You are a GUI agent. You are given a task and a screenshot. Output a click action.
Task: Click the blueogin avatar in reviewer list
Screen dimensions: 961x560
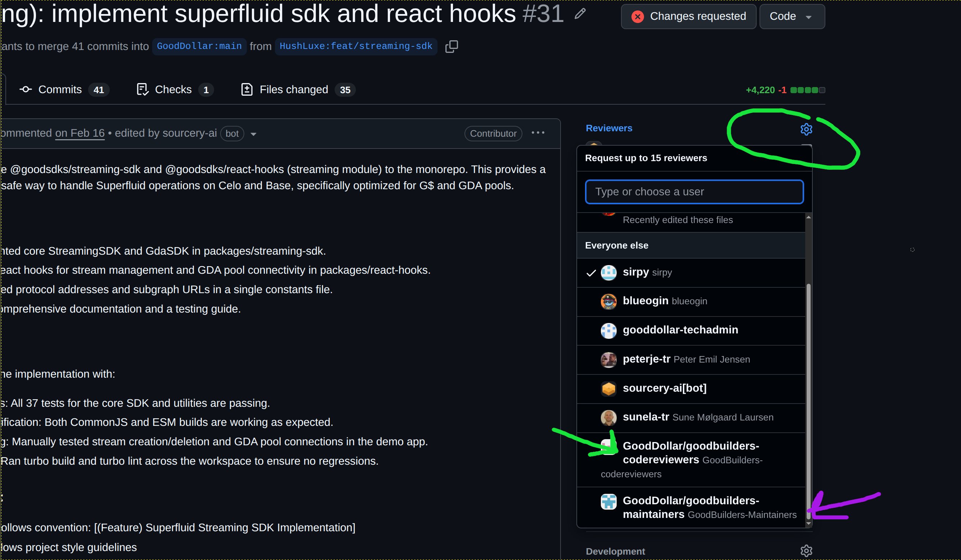pyautogui.click(x=608, y=301)
